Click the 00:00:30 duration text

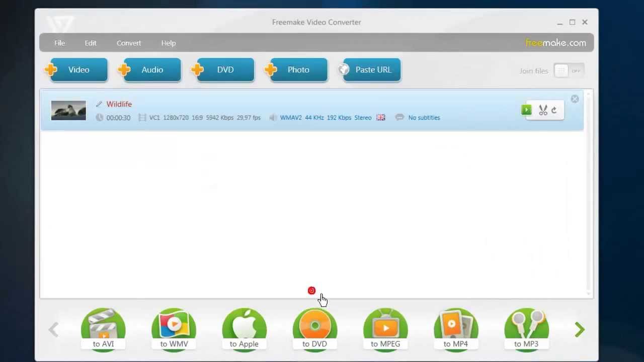click(118, 118)
